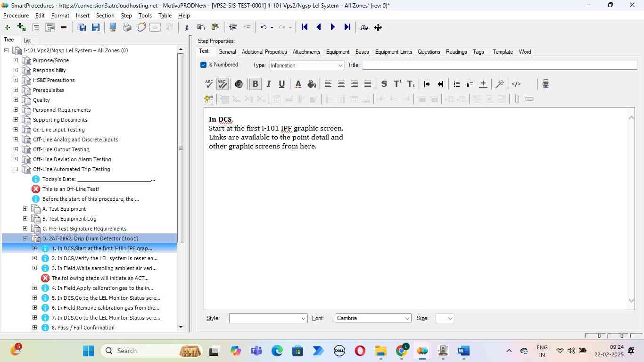
Task: Click the Print icon in main toolbar
Action: pos(127,27)
